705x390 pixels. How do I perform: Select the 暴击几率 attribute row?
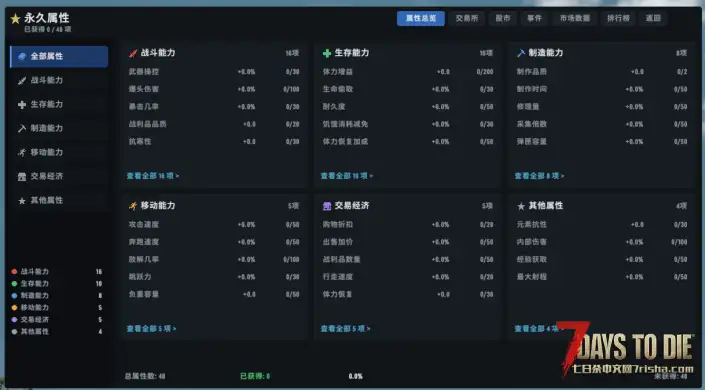click(214, 107)
